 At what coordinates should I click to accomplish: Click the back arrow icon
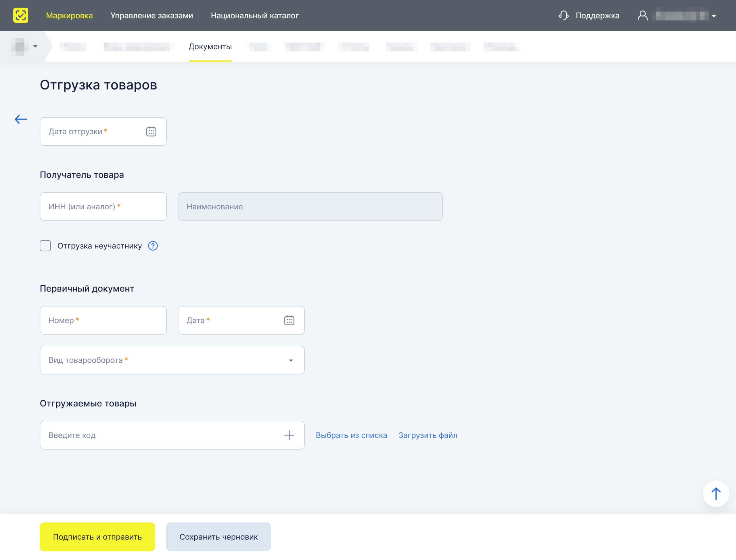click(x=21, y=119)
